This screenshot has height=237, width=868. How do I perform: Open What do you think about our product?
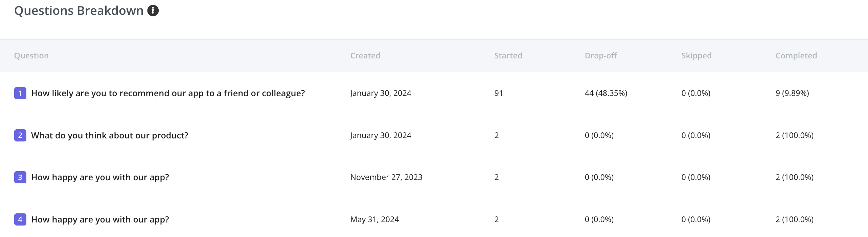[110, 135]
